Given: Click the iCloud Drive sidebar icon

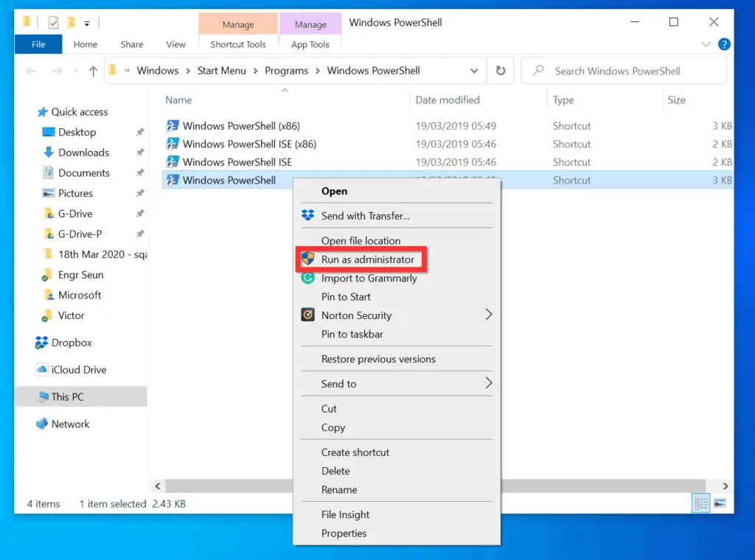Looking at the screenshot, I should 42,370.
